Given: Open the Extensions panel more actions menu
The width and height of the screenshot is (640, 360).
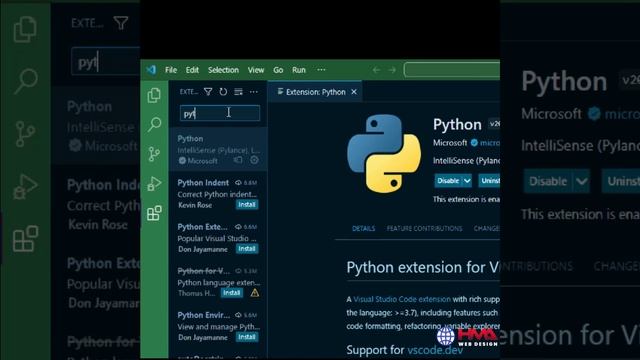Looking at the screenshot, I should [x=253, y=92].
